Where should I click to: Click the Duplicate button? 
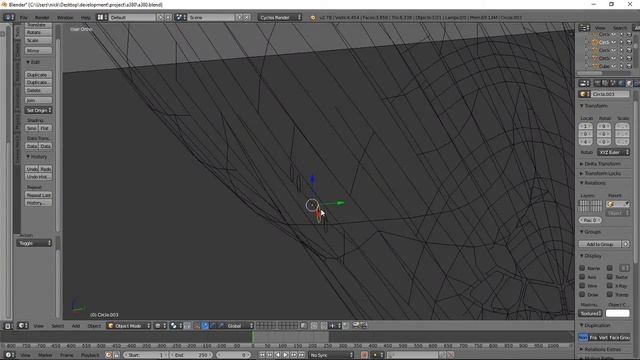[38, 75]
